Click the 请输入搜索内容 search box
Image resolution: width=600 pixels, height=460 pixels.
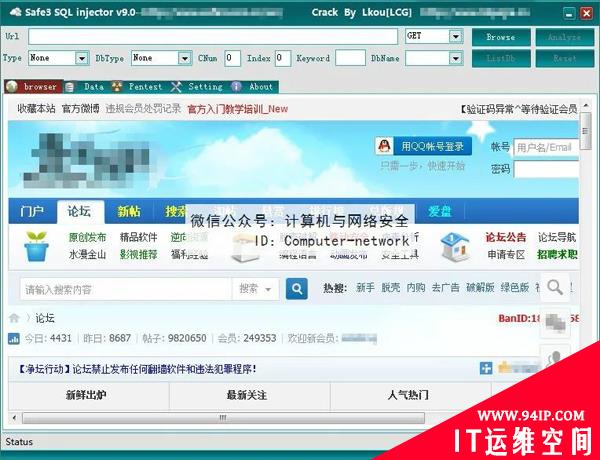click(126, 289)
